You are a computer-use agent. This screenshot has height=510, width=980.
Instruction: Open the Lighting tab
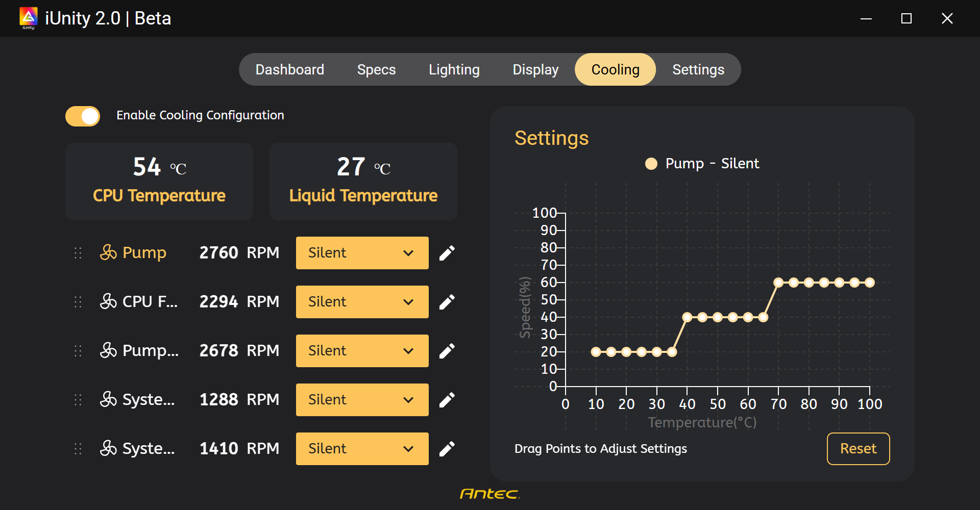pyautogui.click(x=454, y=69)
